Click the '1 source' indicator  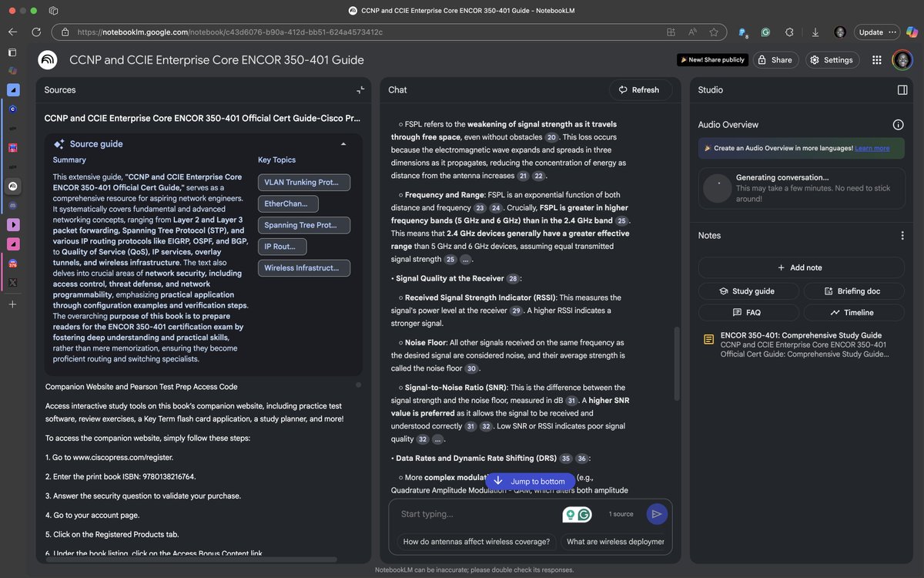[x=621, y=514]
